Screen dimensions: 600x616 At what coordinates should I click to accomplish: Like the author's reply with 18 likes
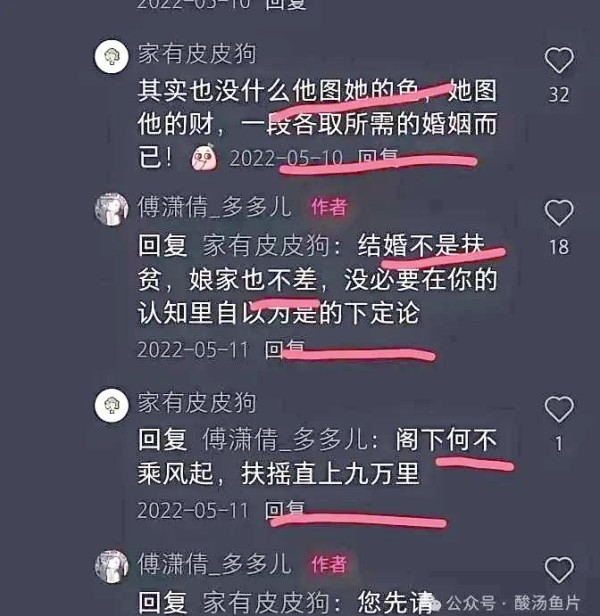coord(558,213)
